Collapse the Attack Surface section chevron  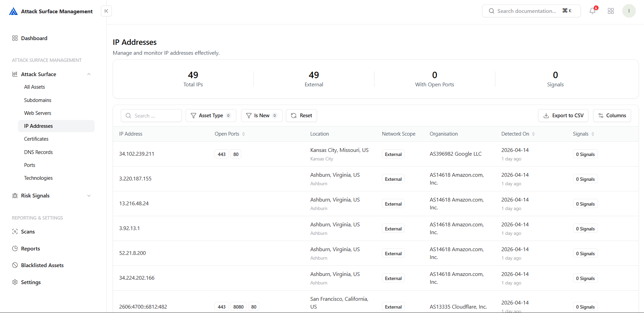pyautogui.click(x=89, y=74)
